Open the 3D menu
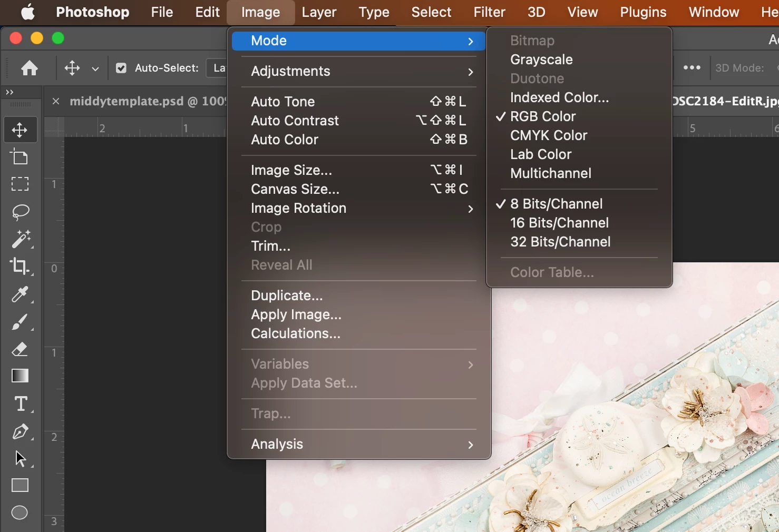Screen dimensions: 779x532 click(x=537, y=12)
